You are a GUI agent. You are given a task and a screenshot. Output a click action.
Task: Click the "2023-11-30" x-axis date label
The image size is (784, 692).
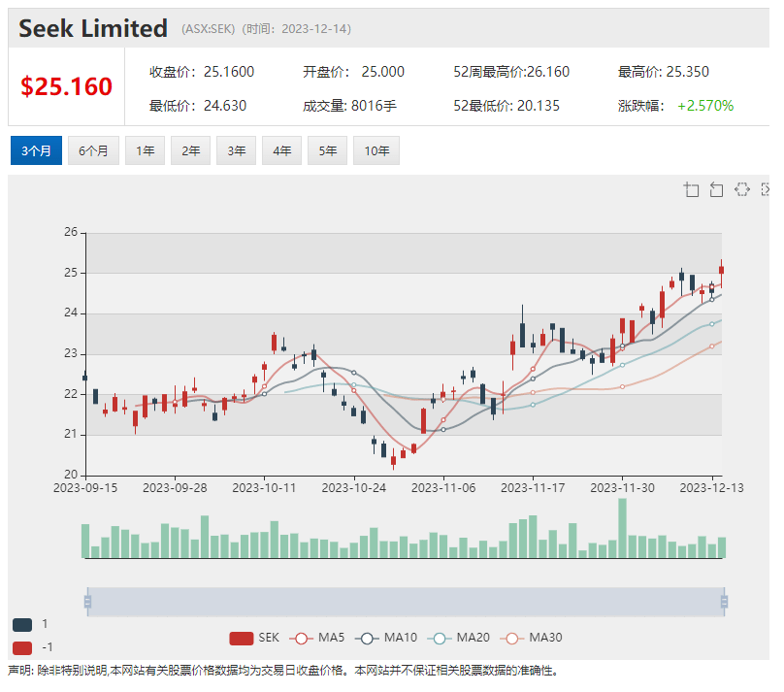pyautogui.click(x=623, y=488)
